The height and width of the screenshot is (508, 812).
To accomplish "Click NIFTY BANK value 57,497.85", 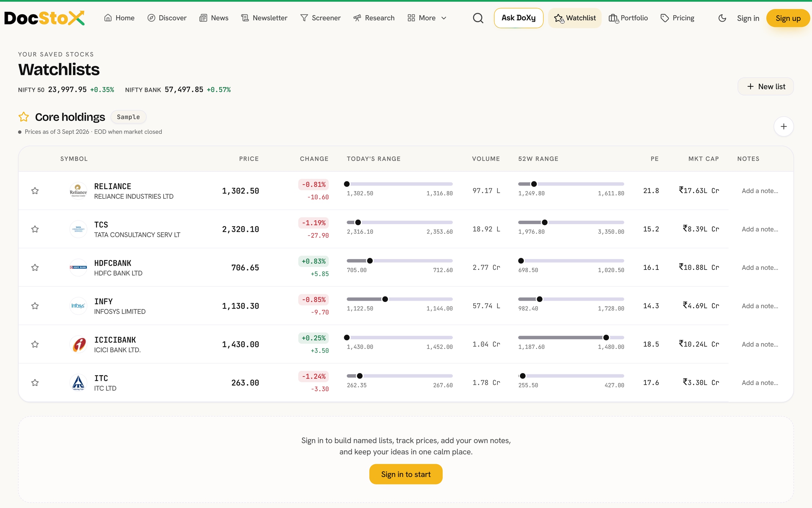I will point(184,90).
